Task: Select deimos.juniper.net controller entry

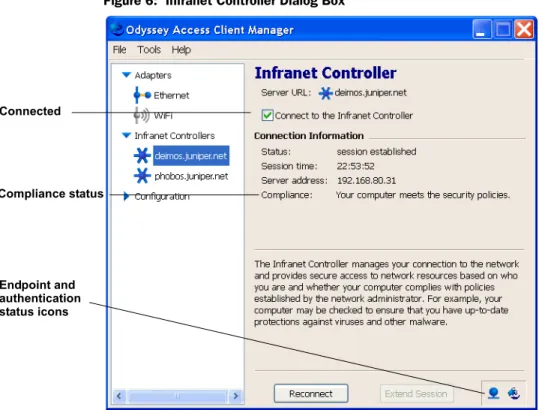Action: point(191,156)
